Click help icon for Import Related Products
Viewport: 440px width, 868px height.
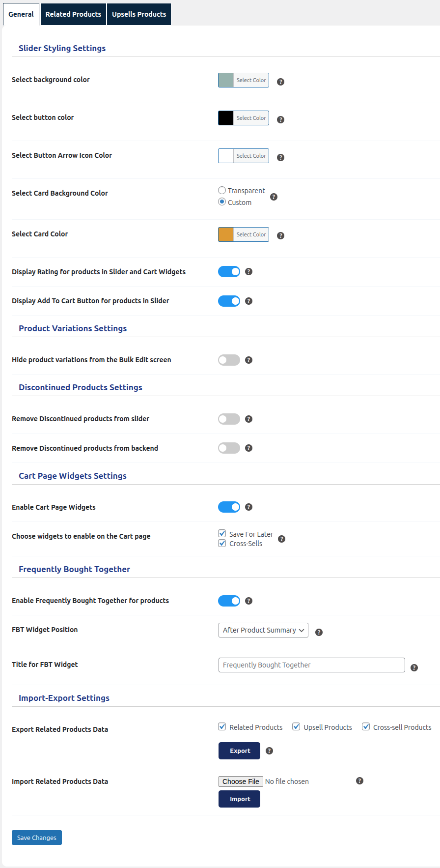(x=359, y=781)
